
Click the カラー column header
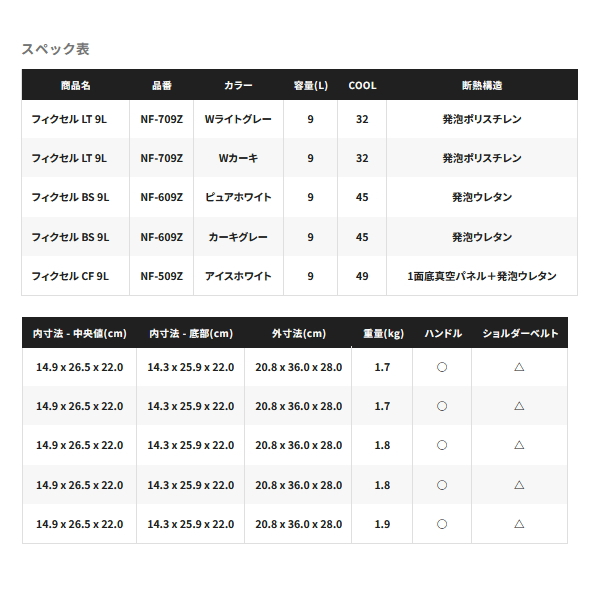(238, 85)
